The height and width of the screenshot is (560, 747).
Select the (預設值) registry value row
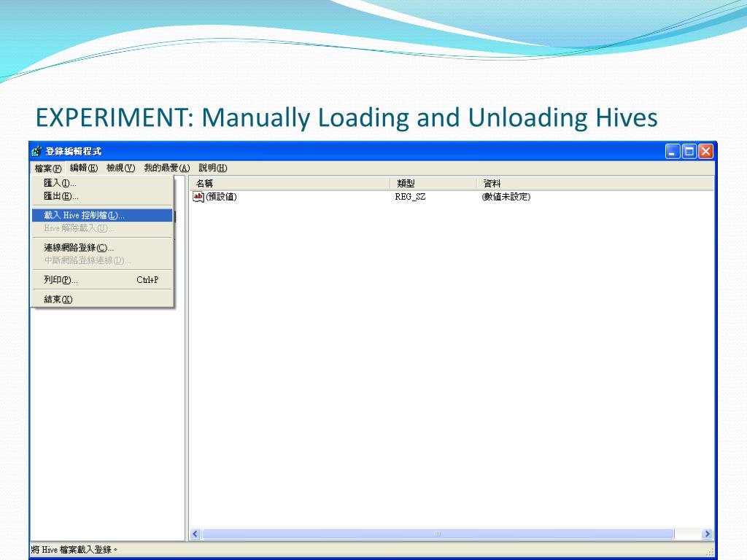[x=221, y=197]
